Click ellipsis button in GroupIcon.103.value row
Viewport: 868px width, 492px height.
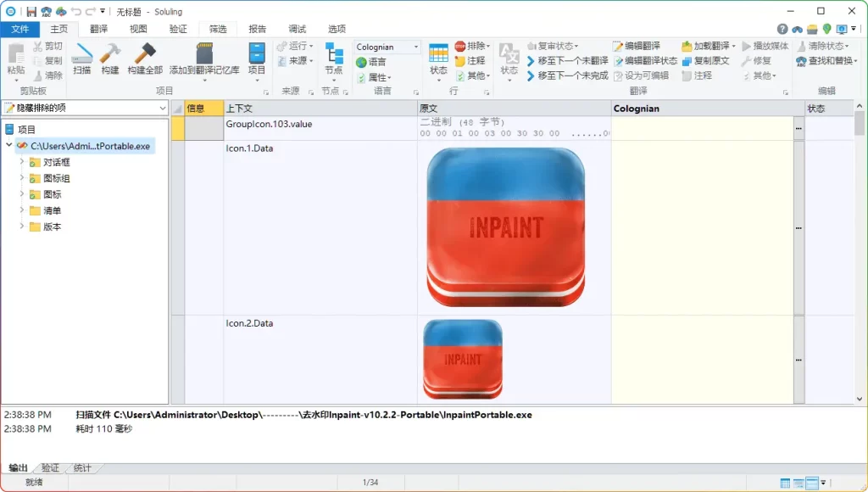click(798, 128)
